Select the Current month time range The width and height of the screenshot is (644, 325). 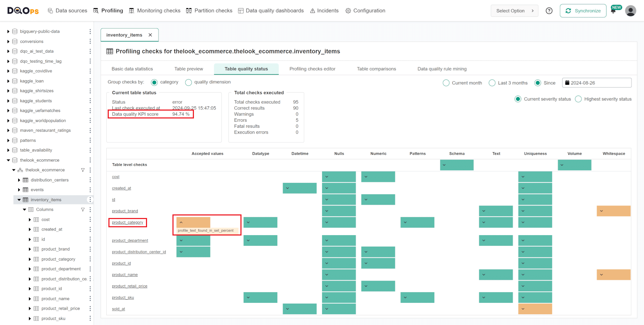tap(446, 83)
